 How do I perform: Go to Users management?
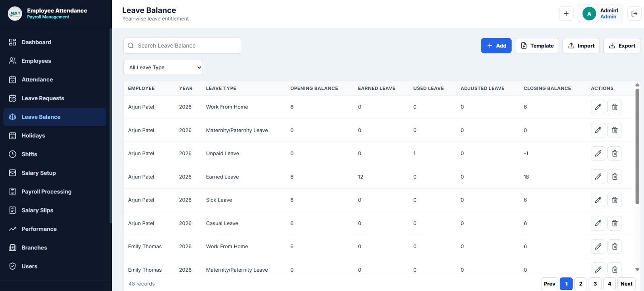tap(55, 266)
